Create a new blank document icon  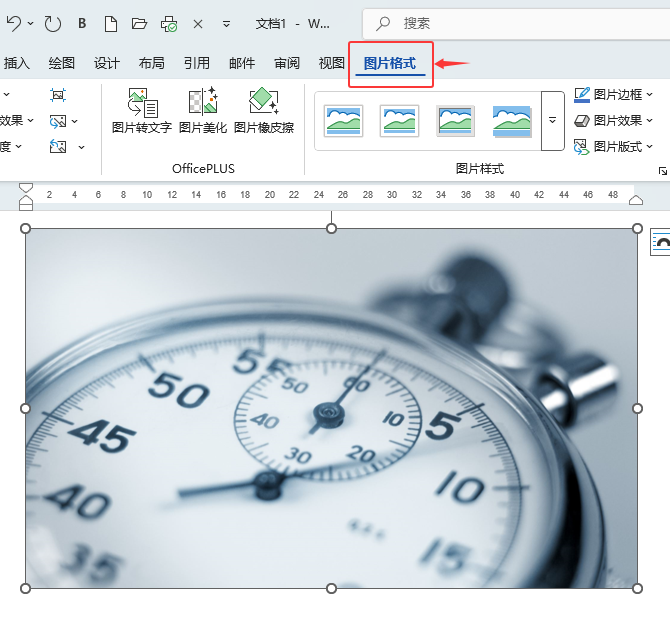click(x=111, y=24)
